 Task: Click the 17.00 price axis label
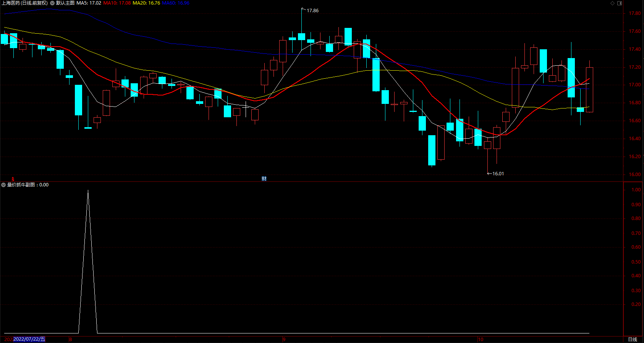635,85
